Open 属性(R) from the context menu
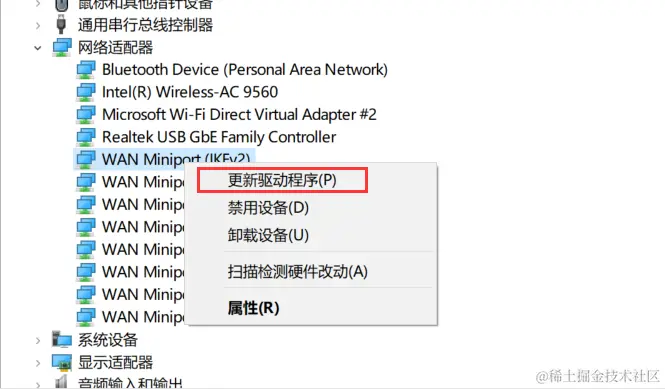665x389 pixels. pos(253,308)
